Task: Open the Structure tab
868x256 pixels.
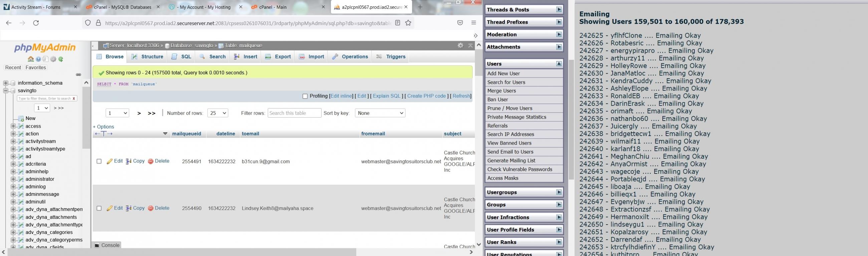Action: pyautogui.click(x=147, y=57)
